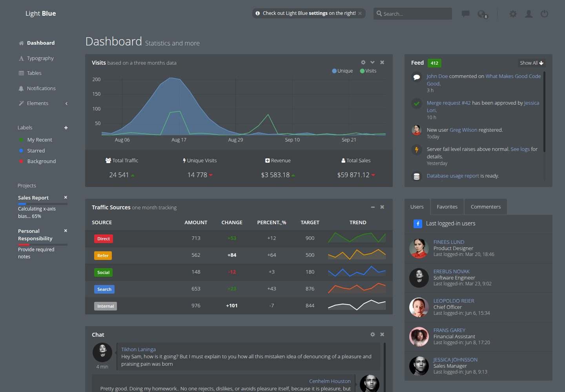
Task: Dismiss the Light Blue settings alert
Action: click(360, 13)
